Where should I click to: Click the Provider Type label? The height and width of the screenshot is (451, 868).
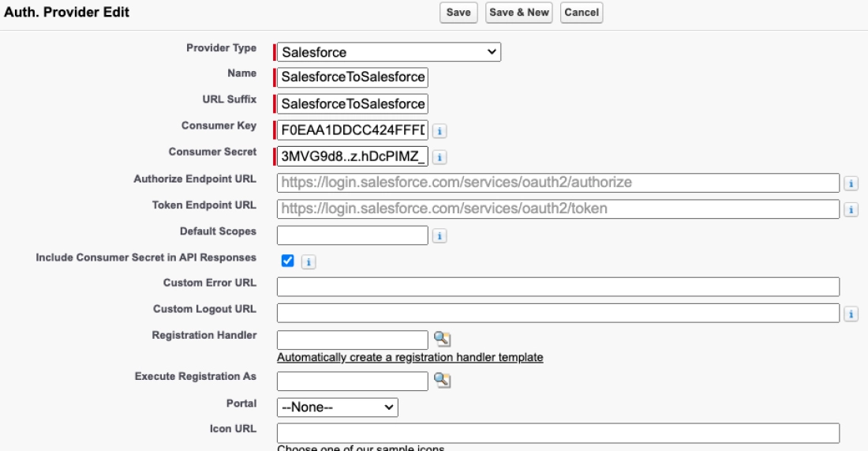click(222, 48)
